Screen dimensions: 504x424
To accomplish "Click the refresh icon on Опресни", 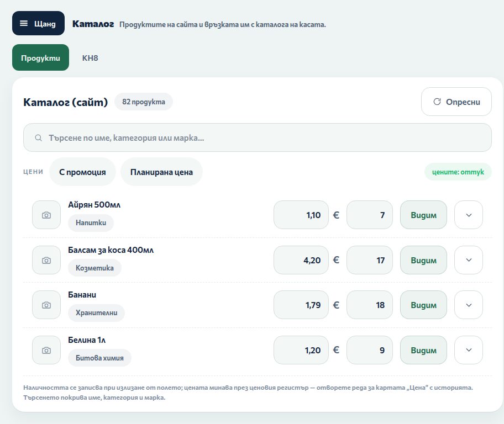I will click(437, 102).
